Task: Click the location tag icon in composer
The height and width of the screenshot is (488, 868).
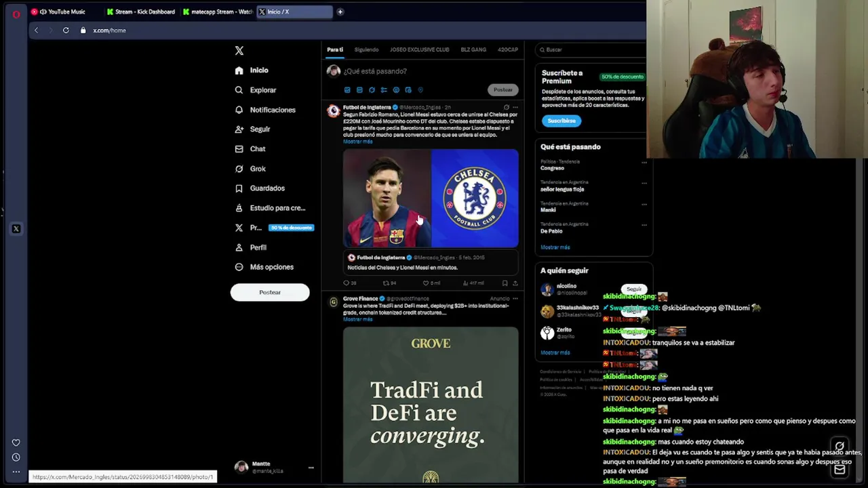Action: pyautogui.click(x=420, y=90)
